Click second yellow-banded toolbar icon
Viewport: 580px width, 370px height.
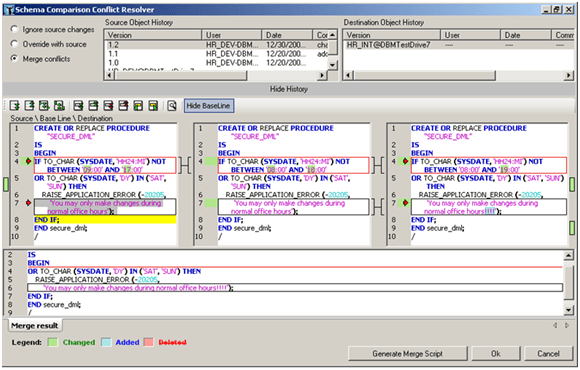[153, 106]
